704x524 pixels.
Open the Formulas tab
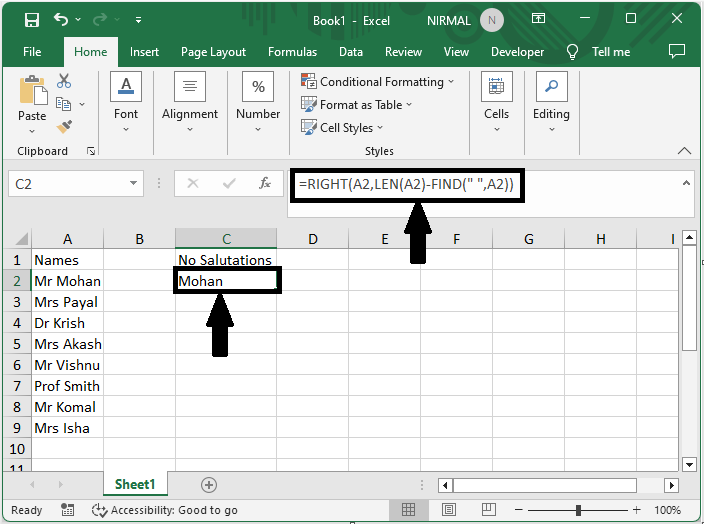(x=292, y=52)
